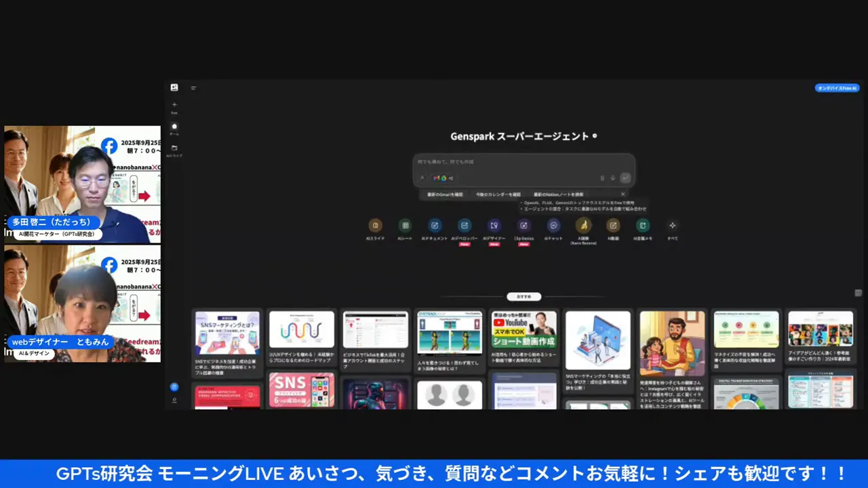Click the small icon at right edge above feed

coord(858,293)
